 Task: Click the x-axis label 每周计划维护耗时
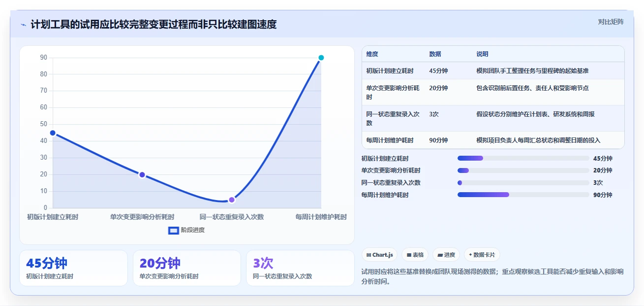pos(321,217)
